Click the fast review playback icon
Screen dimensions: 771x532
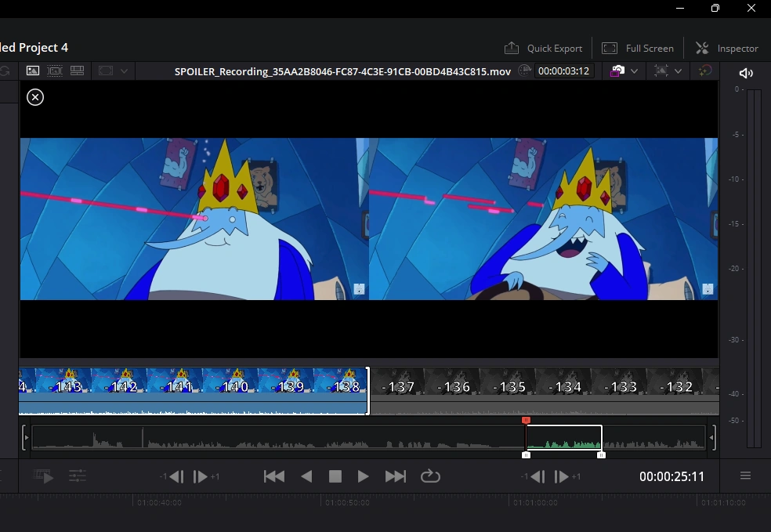(x=43, y=476)
